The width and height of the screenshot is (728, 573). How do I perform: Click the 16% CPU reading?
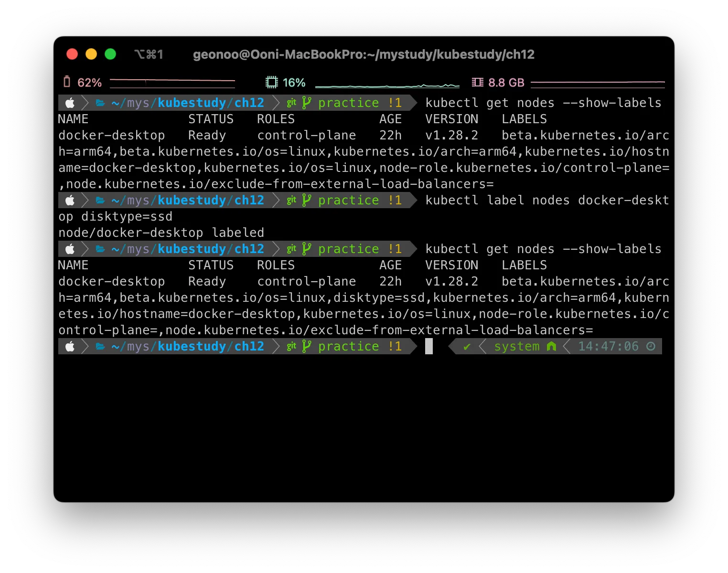pyautogui.click(x=294, y=83)
